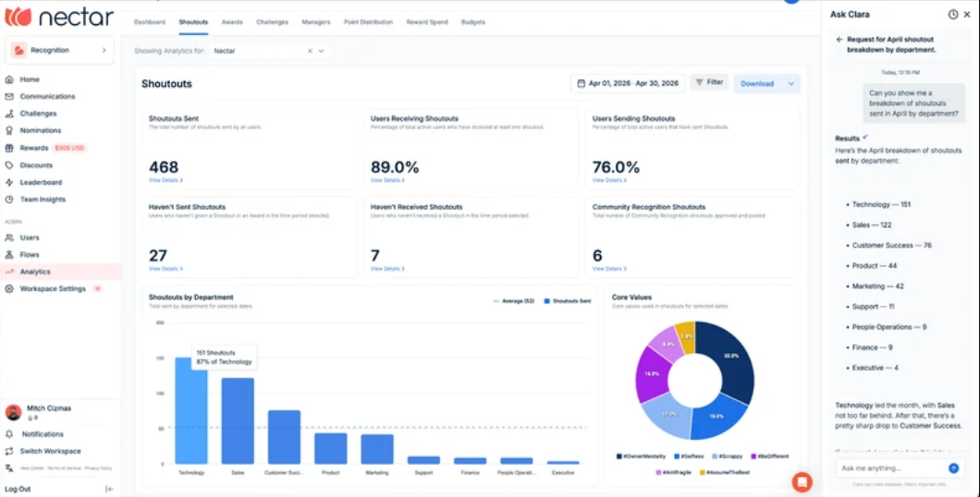Click the Home house icon in sidebar
Image resolution: width=980 pixels, height=497 pixels.
coord(8,79)
